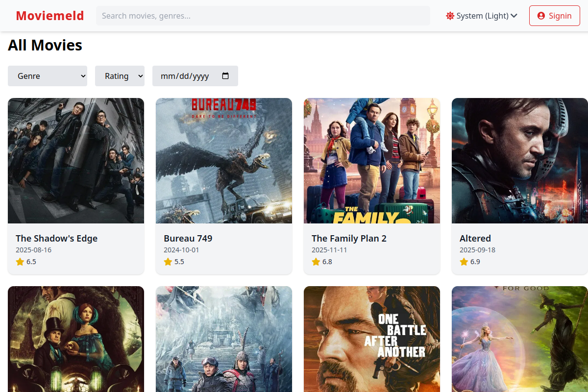Open The Family Plan 2 poster

tap(372, 161)
